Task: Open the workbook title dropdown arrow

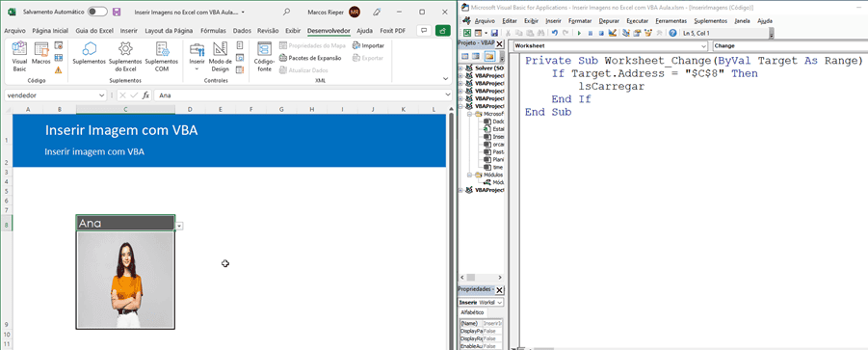Action: pos(243,12)
